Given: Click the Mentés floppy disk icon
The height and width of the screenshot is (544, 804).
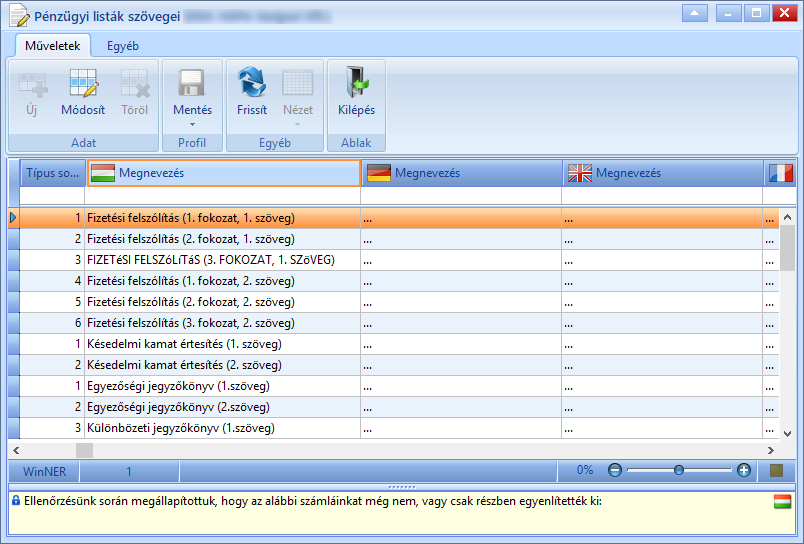Looking at the screenshot, I should [x=192, y=83].
